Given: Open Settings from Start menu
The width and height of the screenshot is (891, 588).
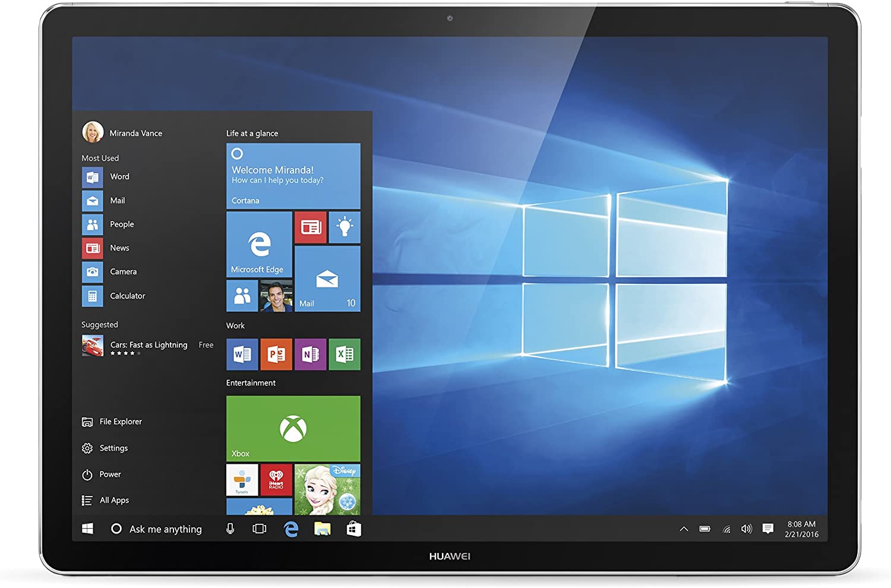Looking at the screenshot, I should click(113, 448).
